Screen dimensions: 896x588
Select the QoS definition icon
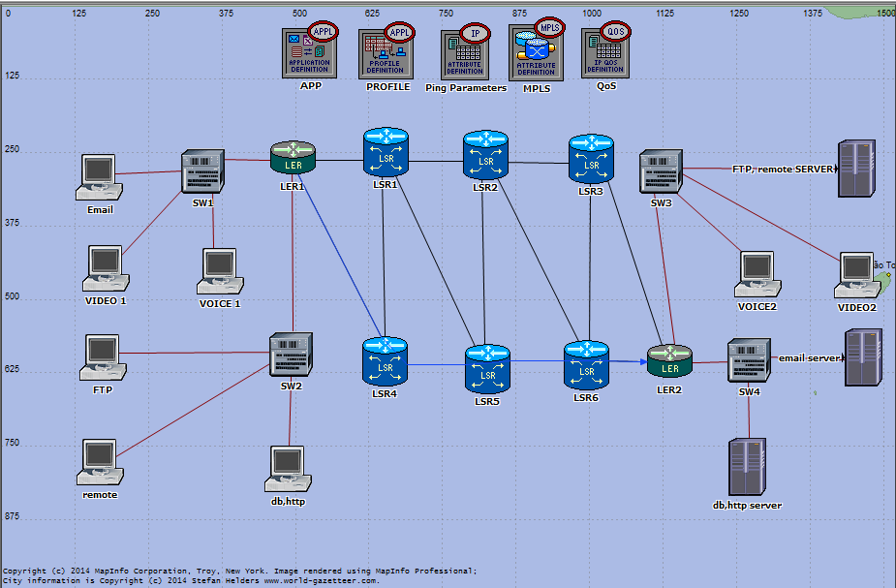604,53
